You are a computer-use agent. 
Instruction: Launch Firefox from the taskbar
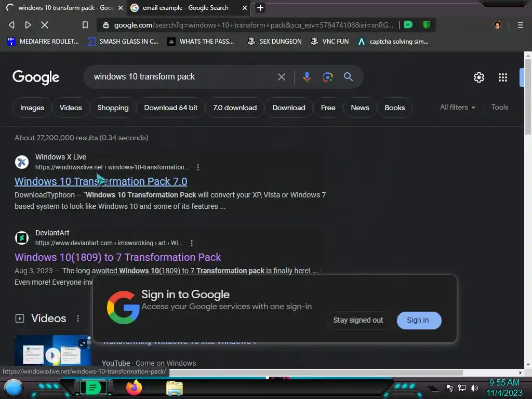134,388
